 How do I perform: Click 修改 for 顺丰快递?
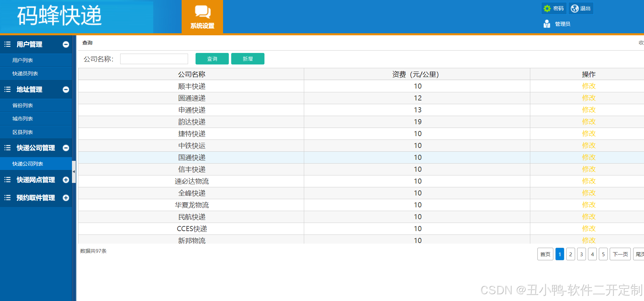[589, 86]
